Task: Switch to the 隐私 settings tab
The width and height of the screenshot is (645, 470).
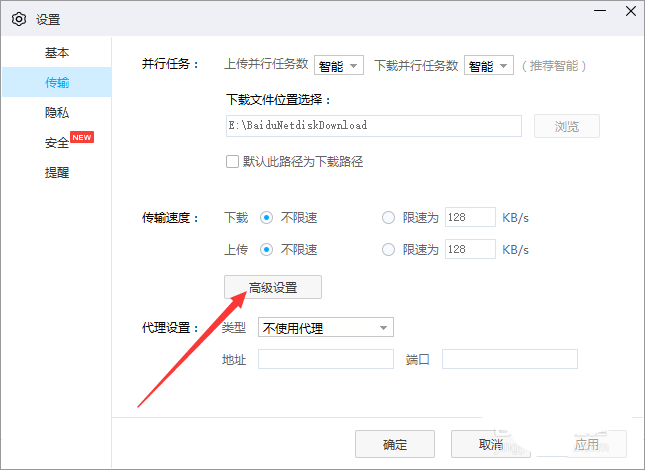Action: point(57,113)
